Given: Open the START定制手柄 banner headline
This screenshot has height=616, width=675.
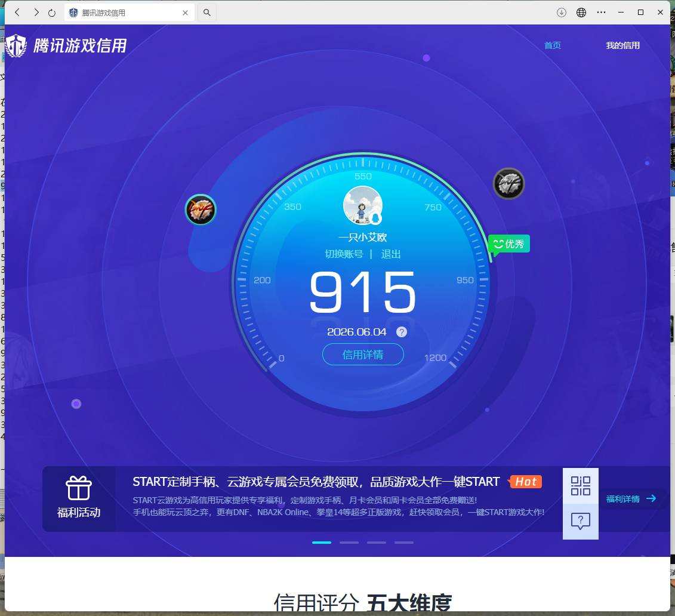Looking at the screenshot, I should click(316, 482).
